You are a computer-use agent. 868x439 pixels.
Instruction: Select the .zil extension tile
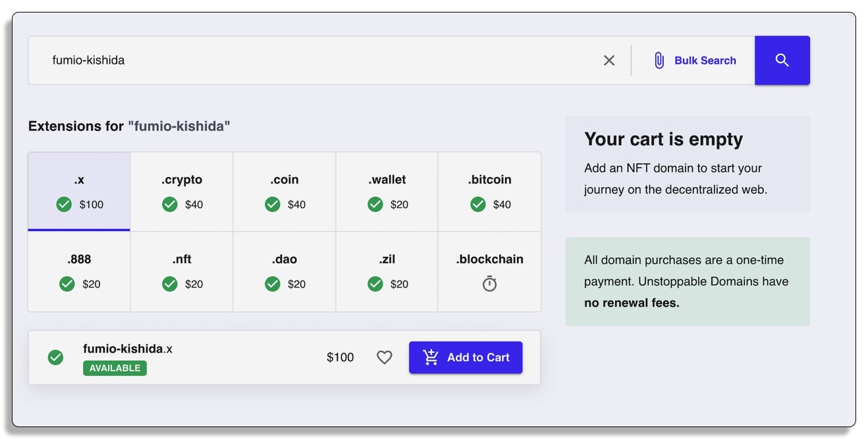(x=387, y=271)
